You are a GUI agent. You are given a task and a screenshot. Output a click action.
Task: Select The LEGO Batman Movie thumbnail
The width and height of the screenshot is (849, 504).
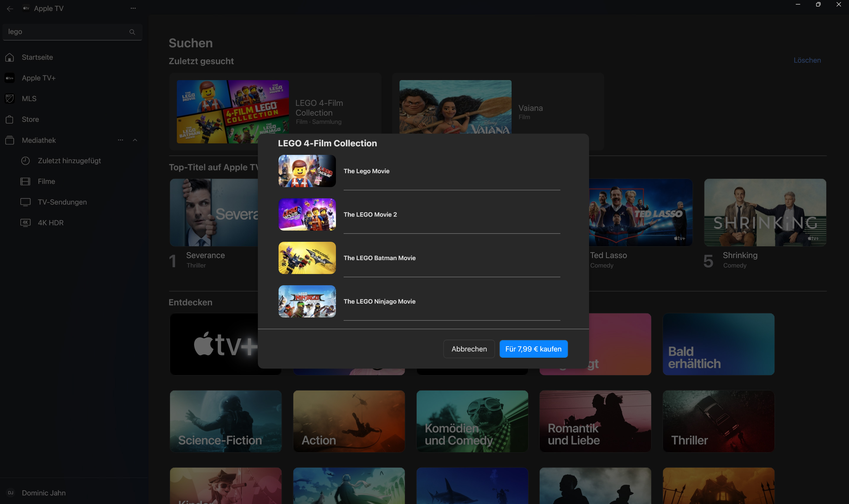(x=307, y=258)
